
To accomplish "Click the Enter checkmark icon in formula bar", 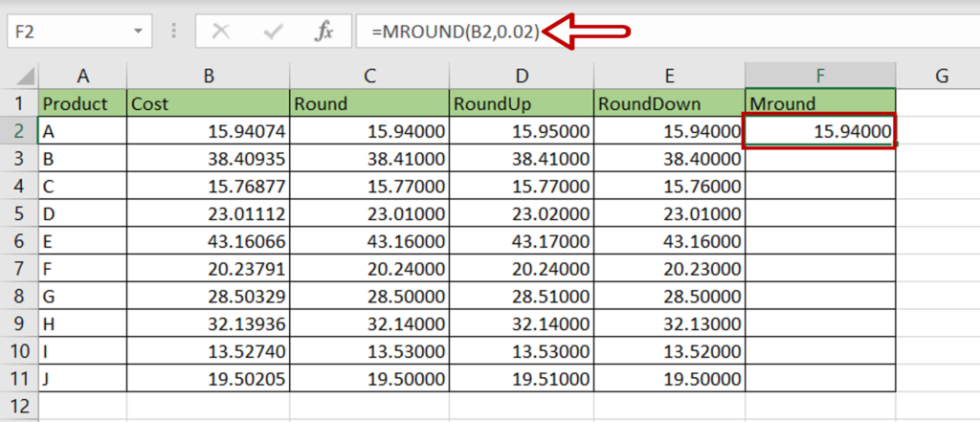I will click(x=273, y=32).
